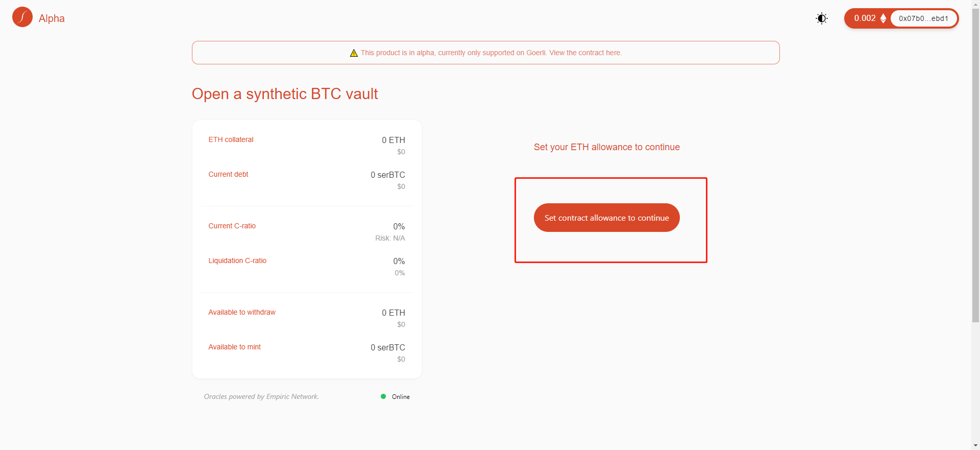Click the Liquidation C-ratio label
This screenshot has height=450, width=980.
pyautogui.click(x=237, y=260)
